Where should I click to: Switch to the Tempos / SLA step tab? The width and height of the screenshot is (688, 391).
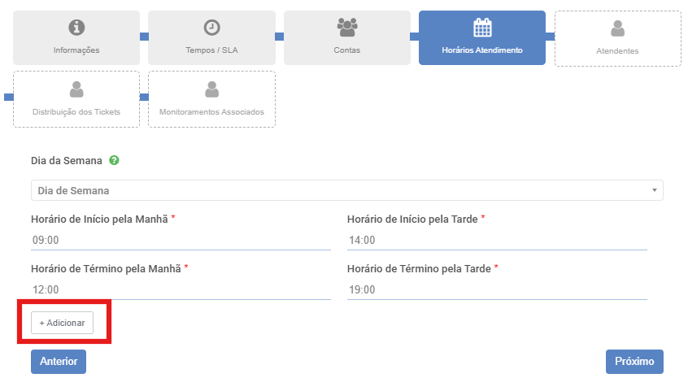point(211,38)
